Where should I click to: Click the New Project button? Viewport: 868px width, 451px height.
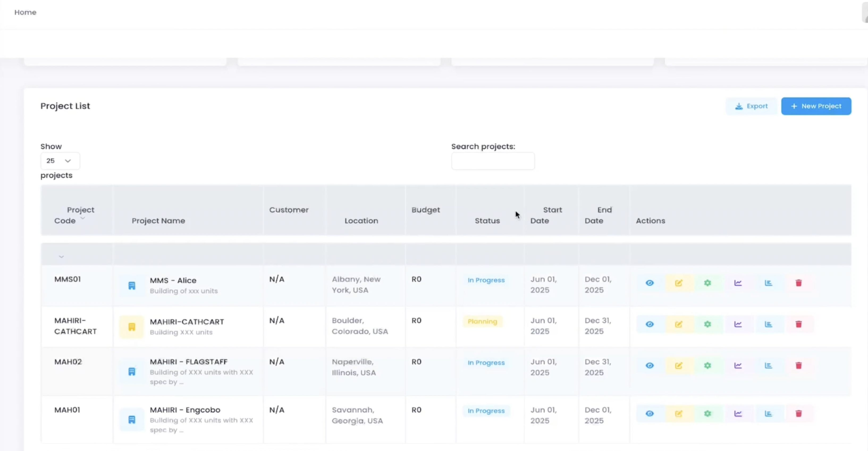click(x=816, y=106)
